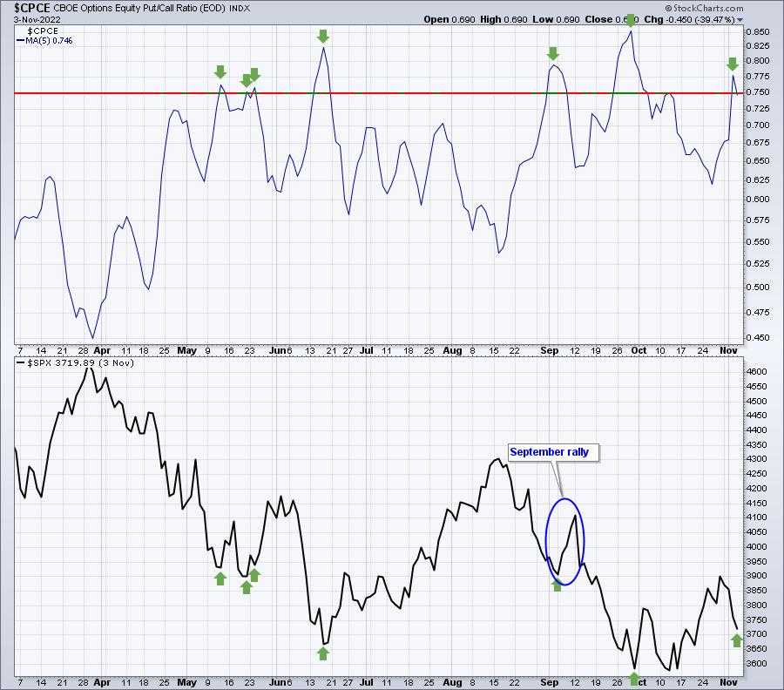This screenshot has height=690, width=784.
Task: Click the 3900 price axis value
Action: tap(756, 576)
